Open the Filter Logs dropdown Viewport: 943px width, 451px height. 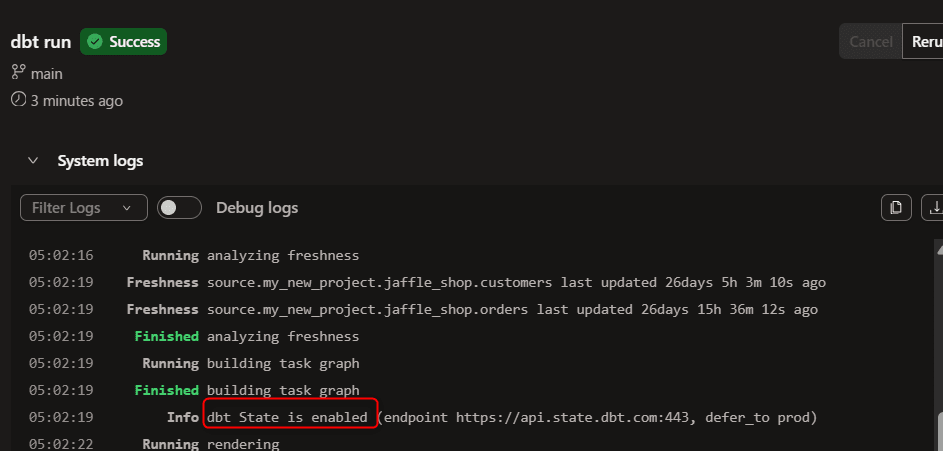click(x=84, y=208)
